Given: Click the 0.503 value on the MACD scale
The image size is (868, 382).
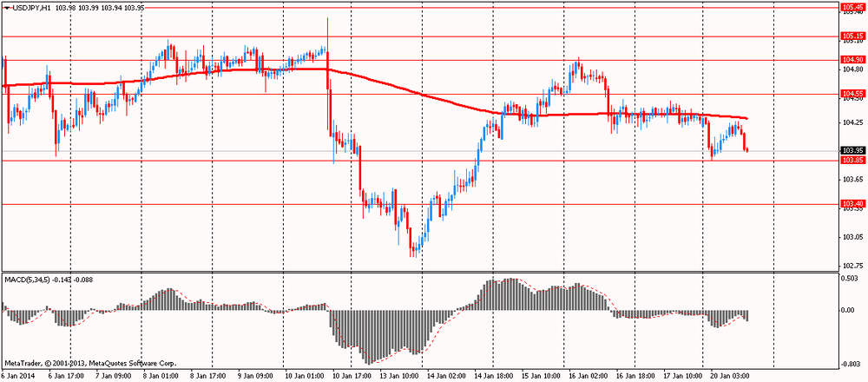Looking at the screenshot, I should point(852,279).
